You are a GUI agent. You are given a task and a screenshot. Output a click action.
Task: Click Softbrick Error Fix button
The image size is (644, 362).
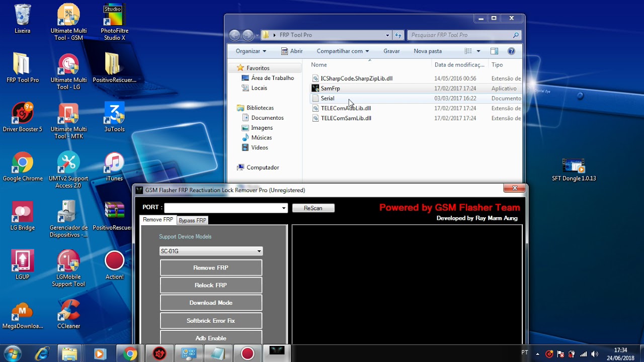tap(211, 321)
